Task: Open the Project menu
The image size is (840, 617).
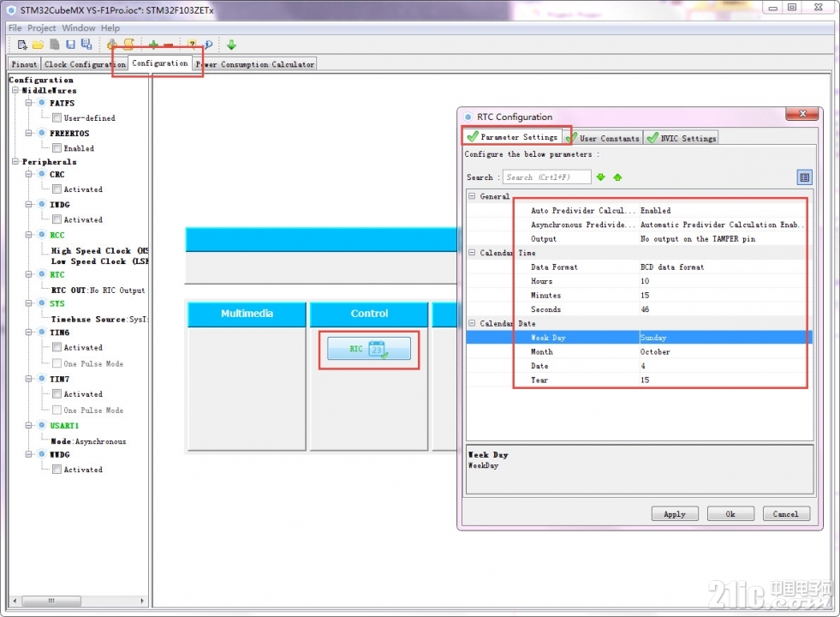Action: point(41,28)
